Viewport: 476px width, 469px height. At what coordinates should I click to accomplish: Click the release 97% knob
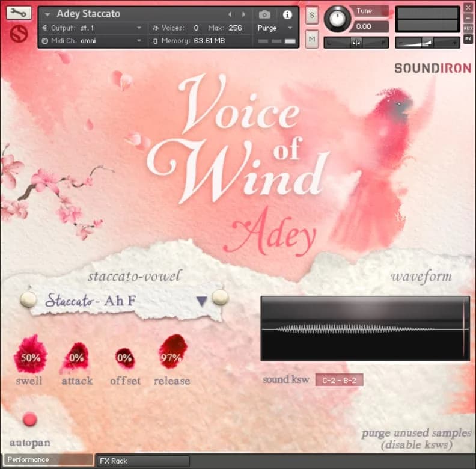pyautogui.click(x=172, y=351)
